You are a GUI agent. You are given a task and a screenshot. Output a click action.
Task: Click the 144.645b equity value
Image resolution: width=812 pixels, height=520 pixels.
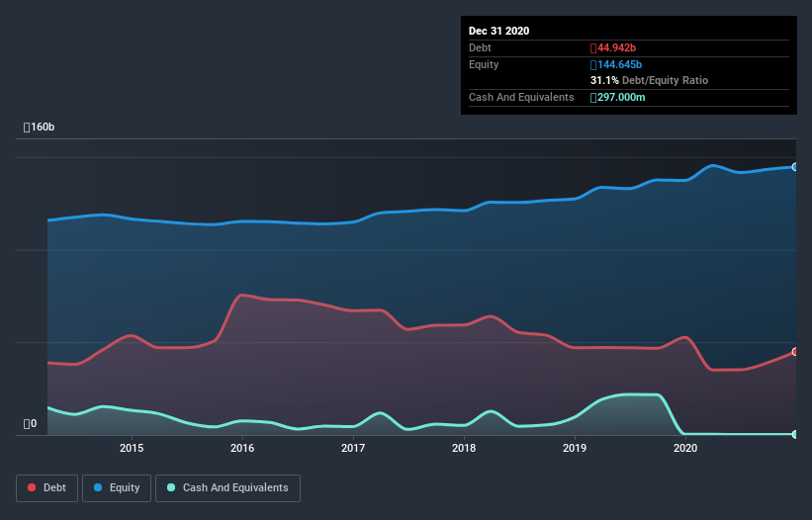616,64
